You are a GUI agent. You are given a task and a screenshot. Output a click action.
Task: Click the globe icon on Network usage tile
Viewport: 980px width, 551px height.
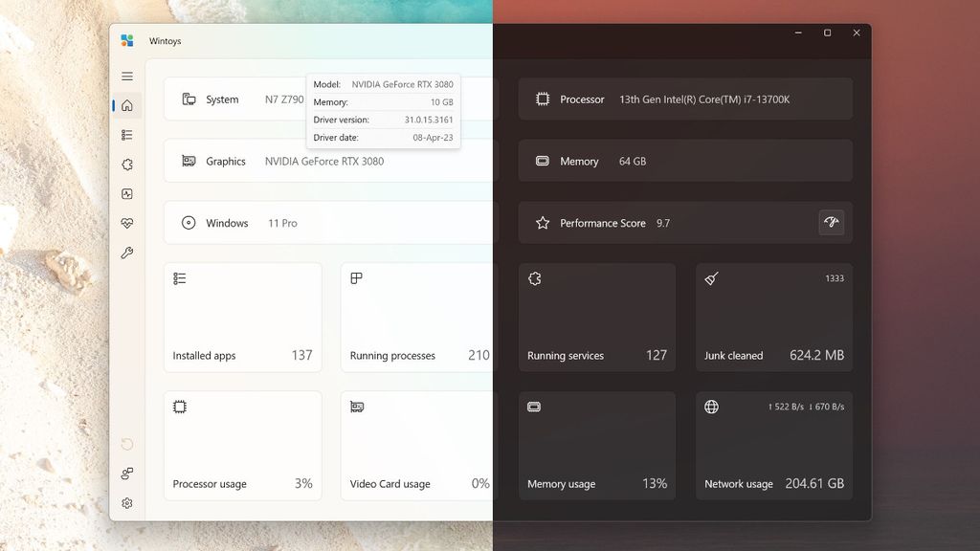(x=709, y=407)
